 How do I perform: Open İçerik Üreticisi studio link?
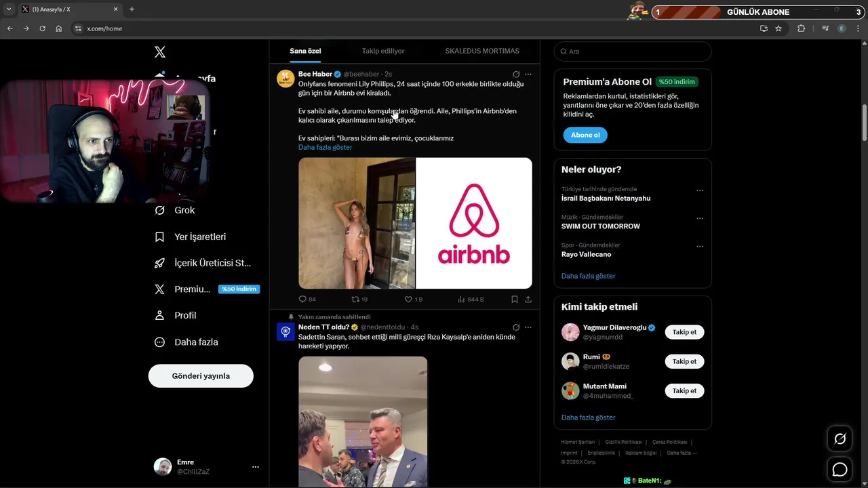coord(203,263)
